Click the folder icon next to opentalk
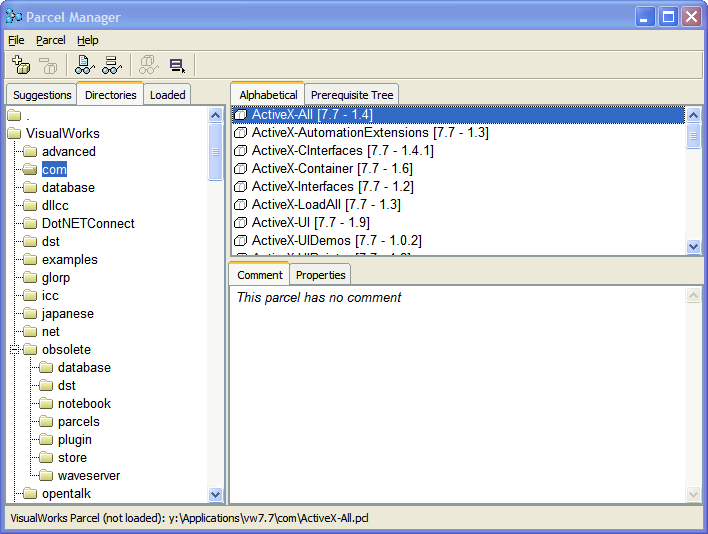Screen dimensions: 708x534 pos(30,494)
